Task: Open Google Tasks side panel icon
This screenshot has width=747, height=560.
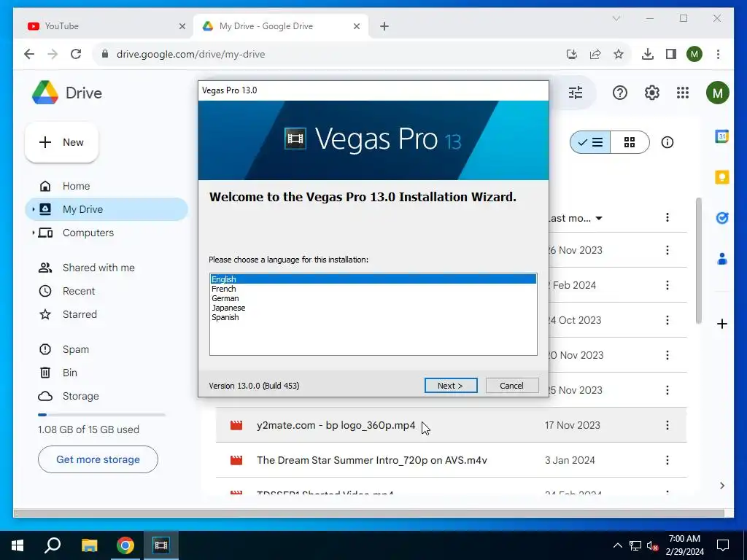Action: point(721,217)
